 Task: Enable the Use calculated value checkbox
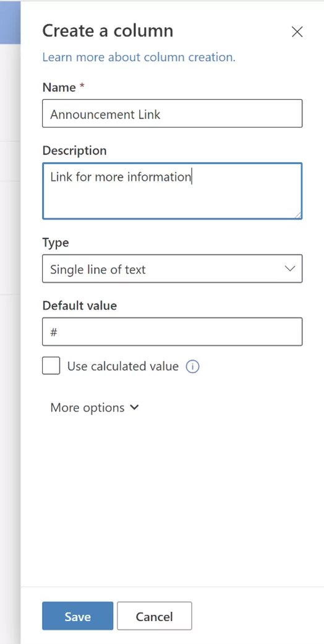[51, 366]
